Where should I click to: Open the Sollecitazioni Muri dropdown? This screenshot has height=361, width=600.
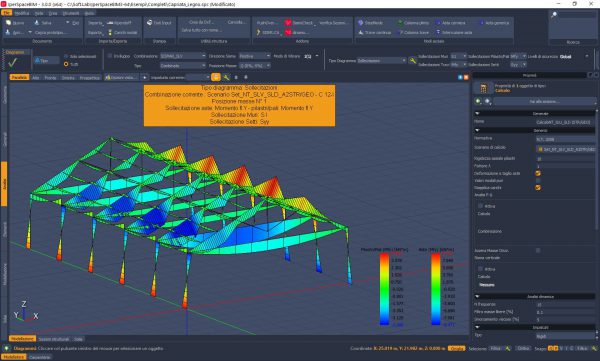[458, 56]
